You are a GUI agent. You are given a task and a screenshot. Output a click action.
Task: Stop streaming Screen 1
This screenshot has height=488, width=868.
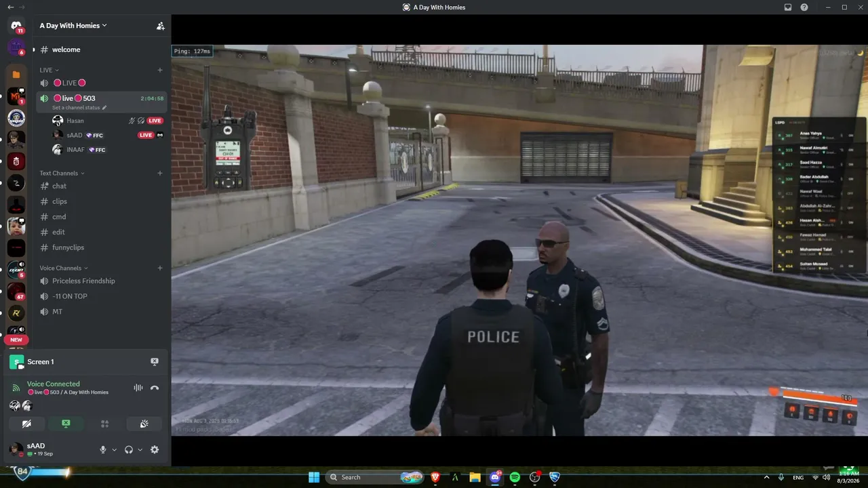click(x=155, y=362)
